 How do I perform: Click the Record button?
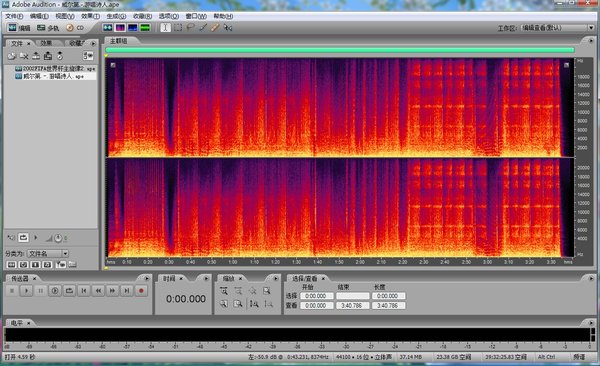point(141,291)
